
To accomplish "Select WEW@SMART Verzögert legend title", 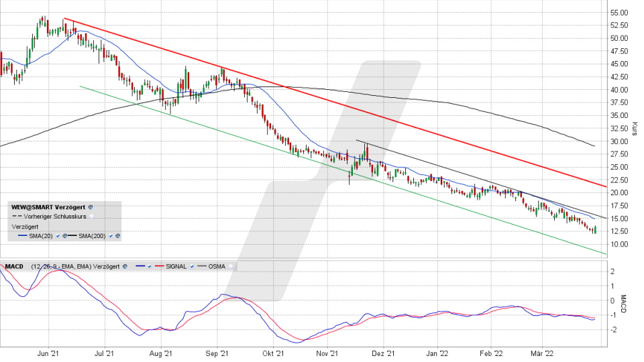I will pos(48,207).
